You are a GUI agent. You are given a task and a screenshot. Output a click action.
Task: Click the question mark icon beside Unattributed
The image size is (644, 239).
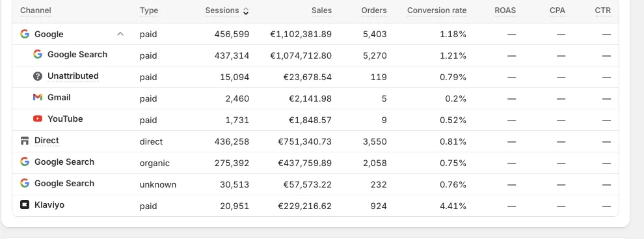38,76
